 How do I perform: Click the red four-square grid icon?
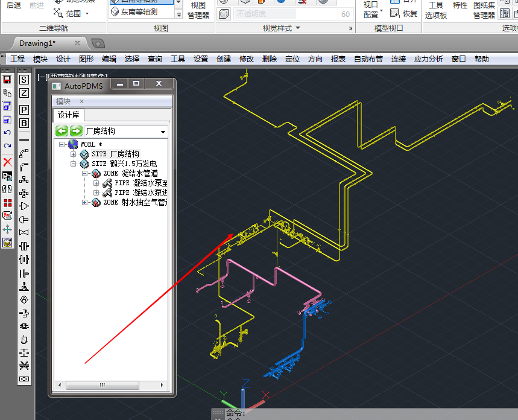click(x=7, y=203)
